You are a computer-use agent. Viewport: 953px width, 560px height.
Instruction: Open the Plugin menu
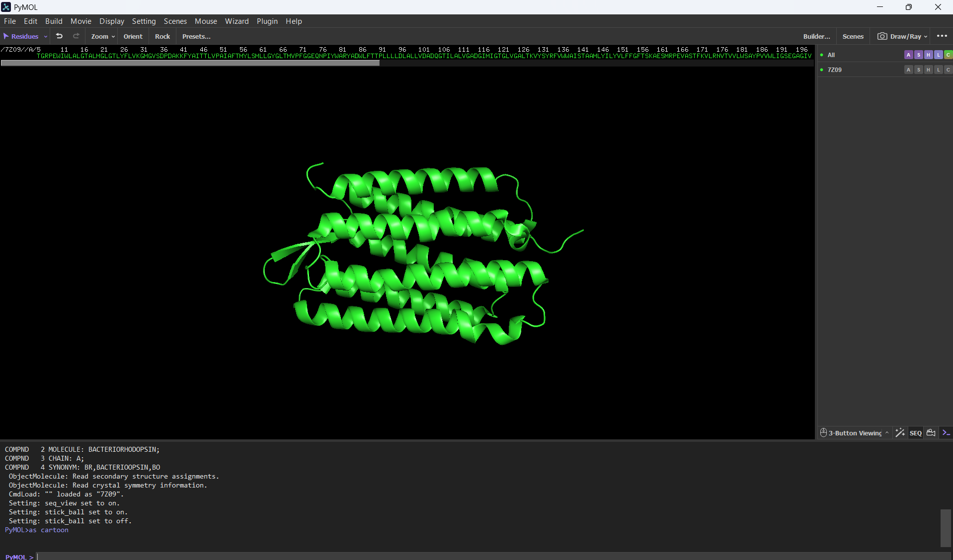[267, 21]
